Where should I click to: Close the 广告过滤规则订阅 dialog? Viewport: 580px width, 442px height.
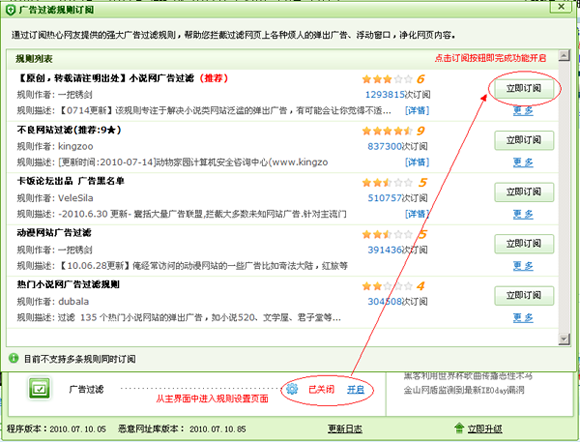click(x=561, y=7)
